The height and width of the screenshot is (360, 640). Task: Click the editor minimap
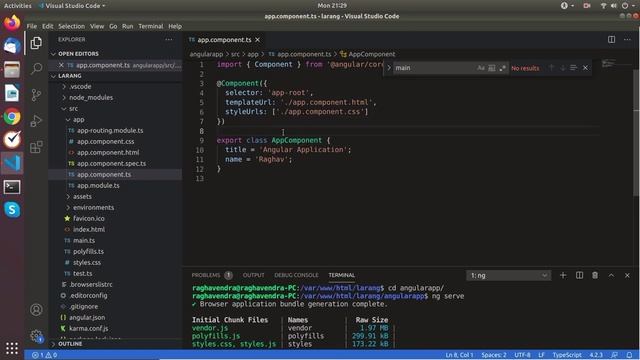click(616, 64)
